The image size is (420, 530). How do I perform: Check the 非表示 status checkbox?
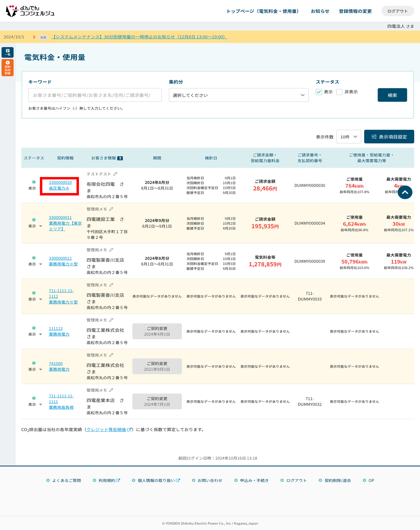339,92
